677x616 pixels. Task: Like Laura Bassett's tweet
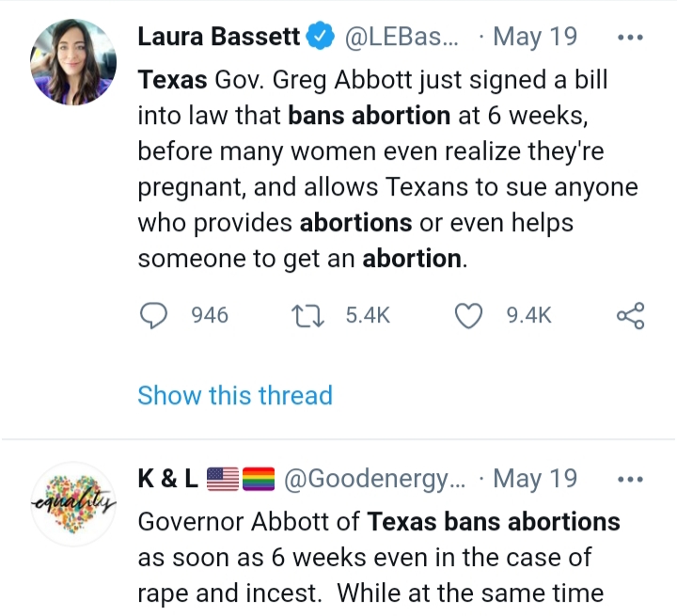(x=468, y=316)
